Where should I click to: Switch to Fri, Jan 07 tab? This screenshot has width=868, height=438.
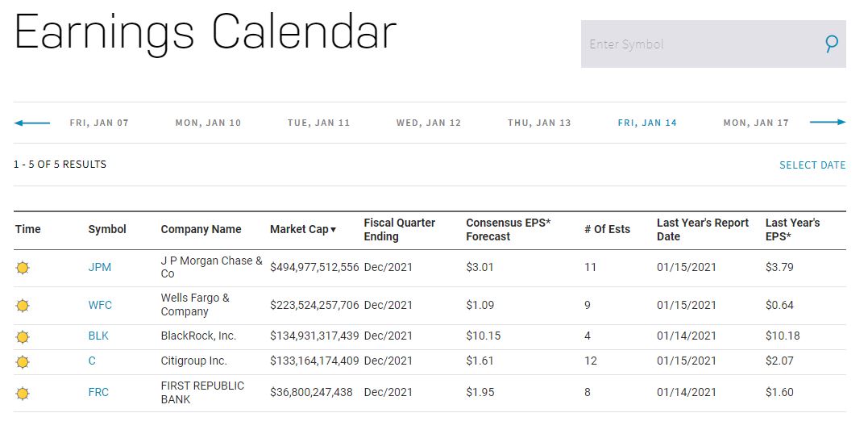99,123
